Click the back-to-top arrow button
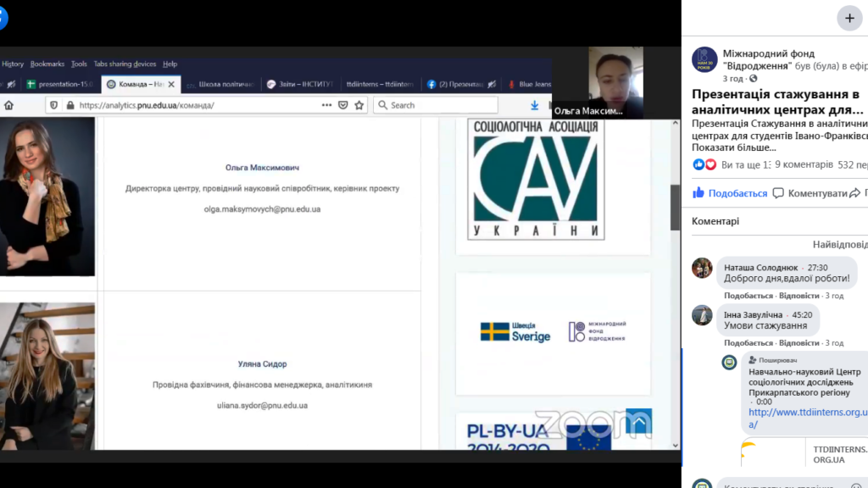Screen dimensions: 868x488 click(638, 421)
